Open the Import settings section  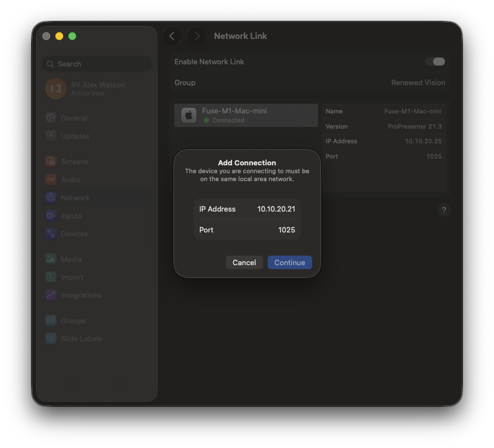tap(72, 278)
